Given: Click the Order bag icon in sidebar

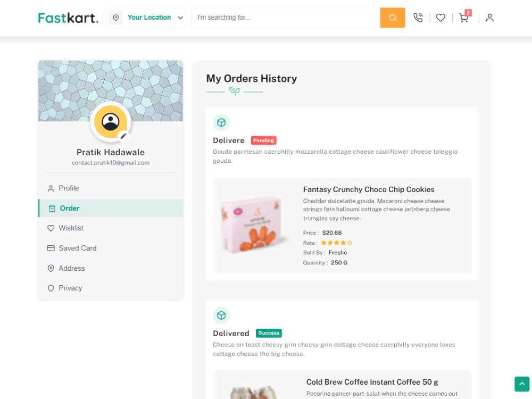Looking at the screenshot, I should coord(52,209).
